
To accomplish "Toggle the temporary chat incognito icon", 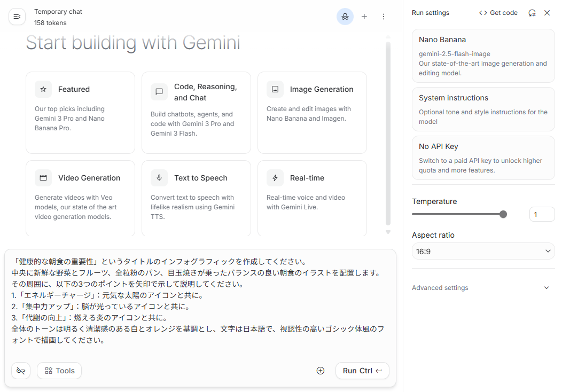I will coord(345,17).
